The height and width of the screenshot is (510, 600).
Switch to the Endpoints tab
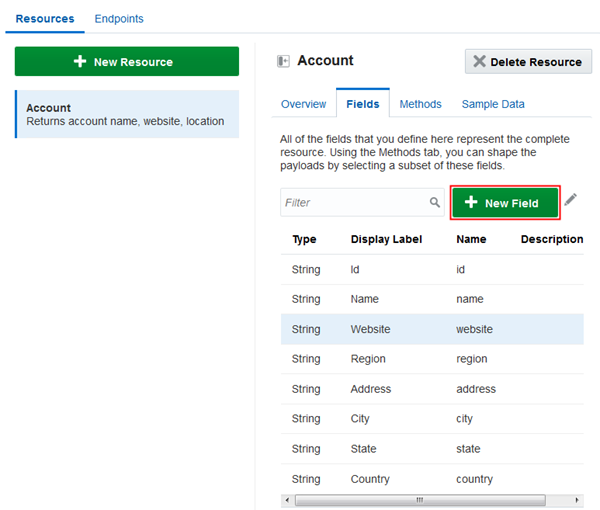point(119,19)
